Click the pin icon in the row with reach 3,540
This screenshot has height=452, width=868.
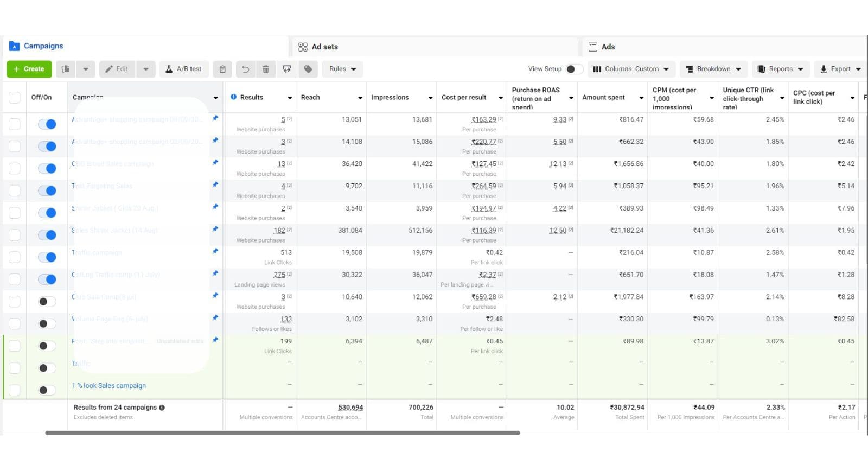(x=215, y=207)
